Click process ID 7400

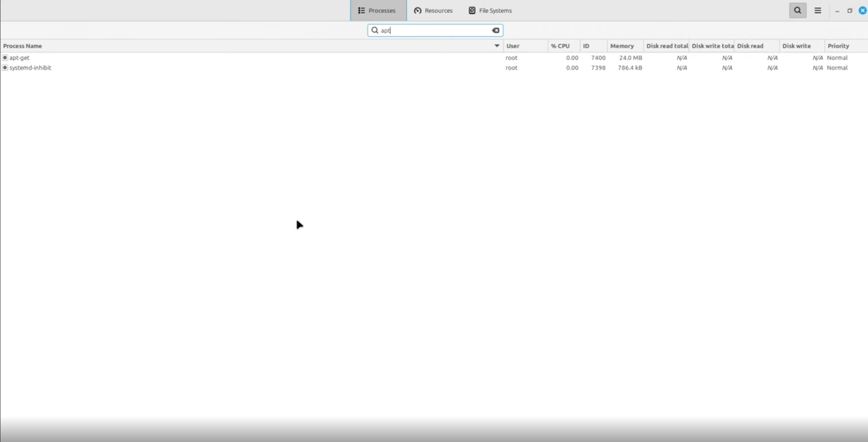(x=598, y=58)
